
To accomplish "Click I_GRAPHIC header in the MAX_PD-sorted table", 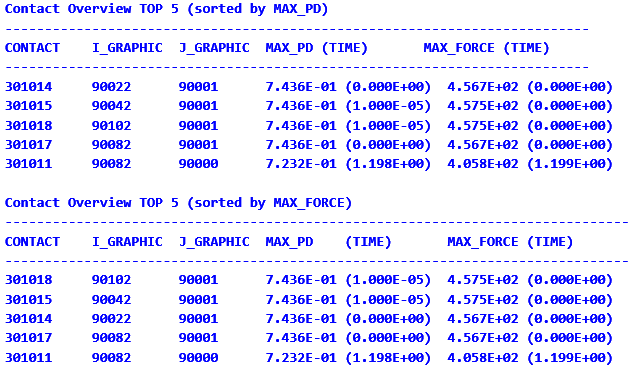I will 127,48.
